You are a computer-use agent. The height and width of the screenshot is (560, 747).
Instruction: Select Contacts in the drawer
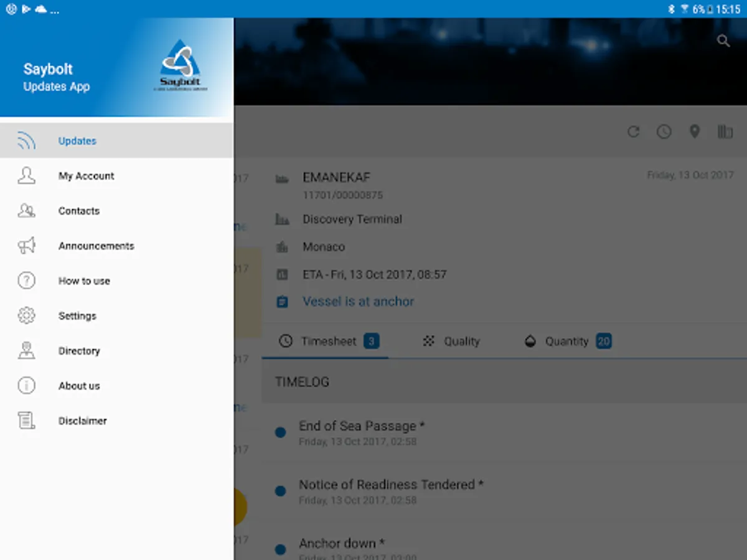coord(116,211)
